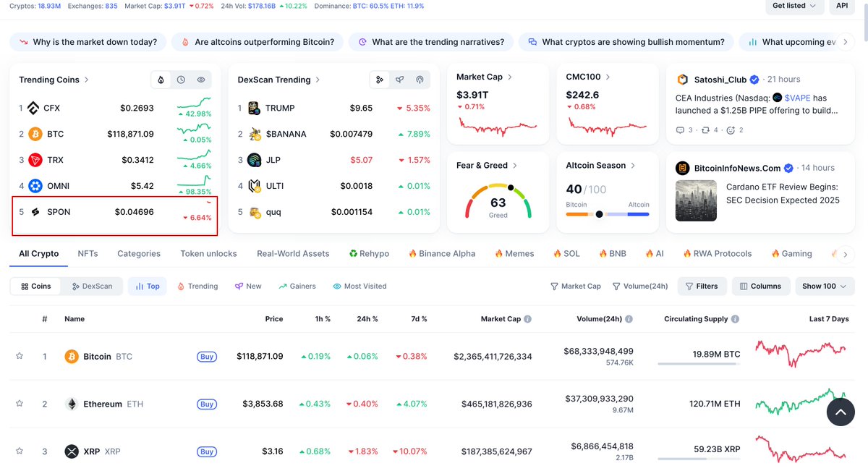Screen dimensions: 868x471
Task: Select the rocket filter in DexScan Trending
Action: click(x=399, y=80)
